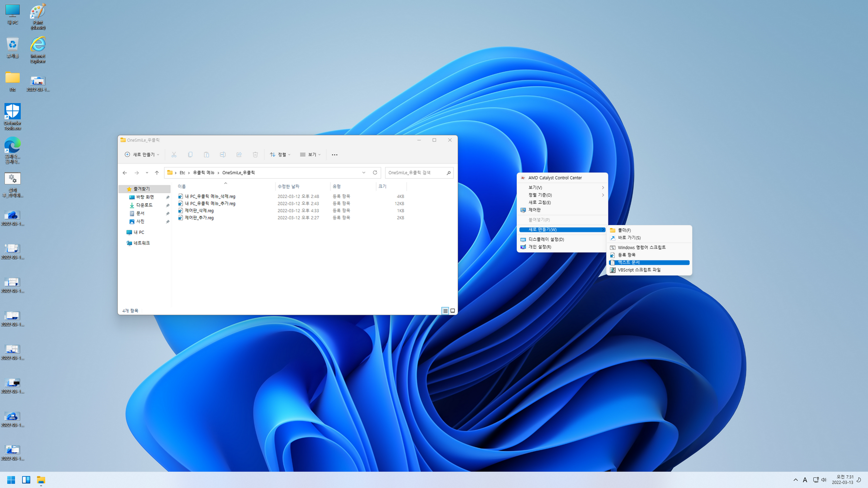868x488 pixels.
Task: Click Etc in the address breadcrumb
Action: click(183, 173)
